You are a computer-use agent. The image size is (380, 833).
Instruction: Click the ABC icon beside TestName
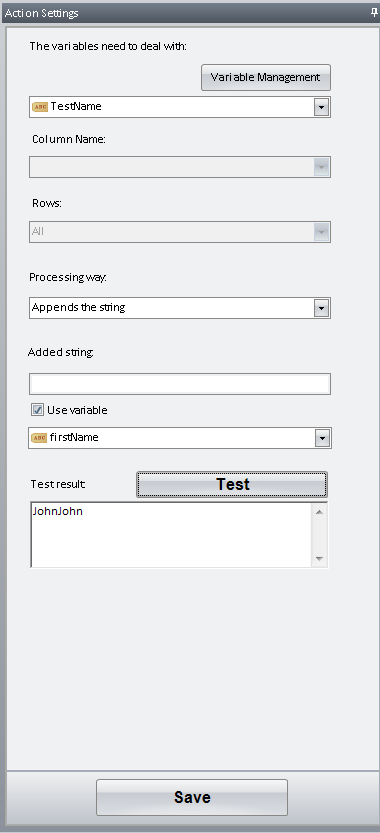(x=40, y=107)
